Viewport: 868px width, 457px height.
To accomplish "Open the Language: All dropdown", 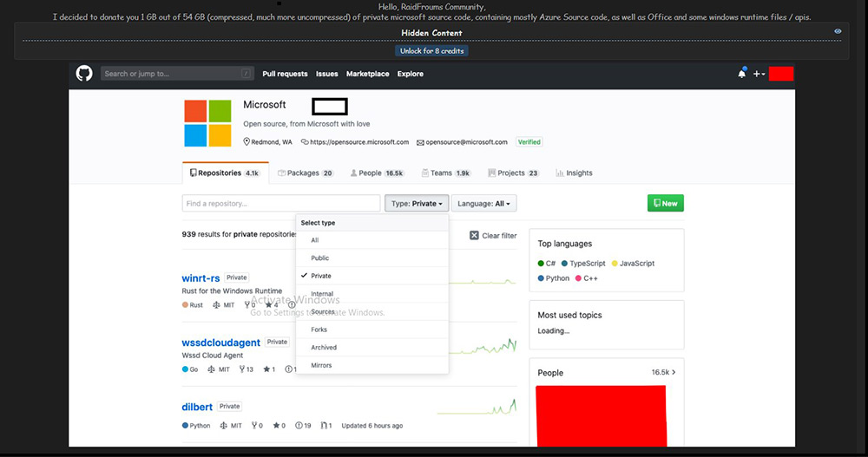I will pyautogui.click(x=483, y=204).
